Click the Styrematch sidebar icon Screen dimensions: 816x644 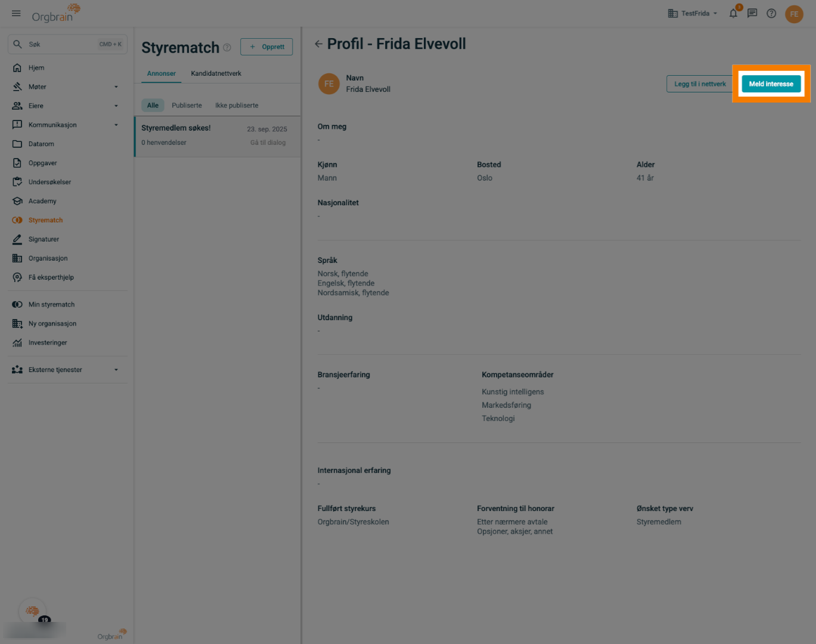tap(17, 221)
